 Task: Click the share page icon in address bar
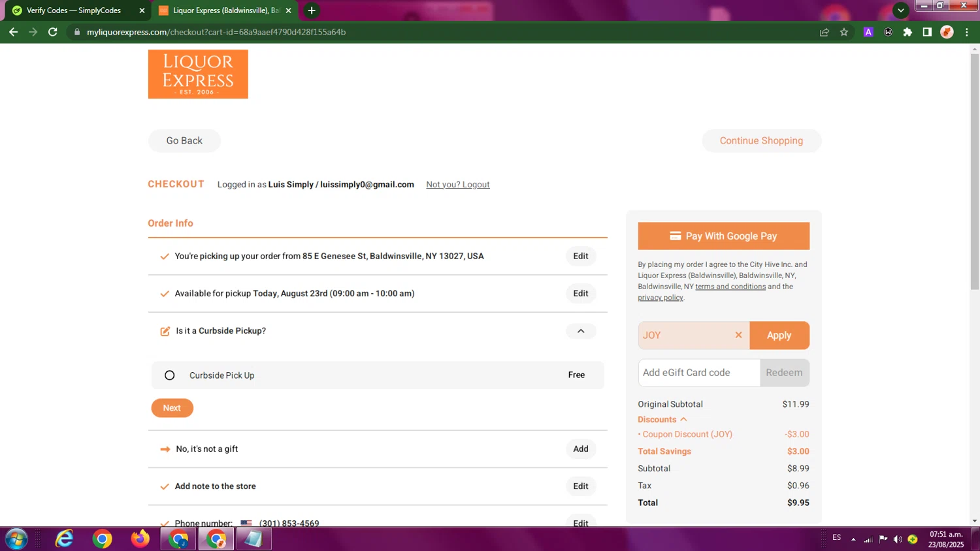click(x=825, y=32)
